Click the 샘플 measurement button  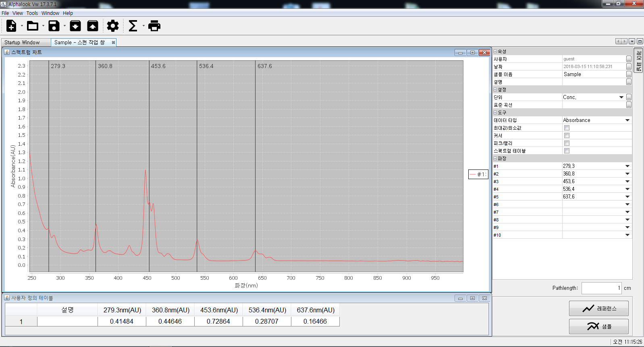598,326
